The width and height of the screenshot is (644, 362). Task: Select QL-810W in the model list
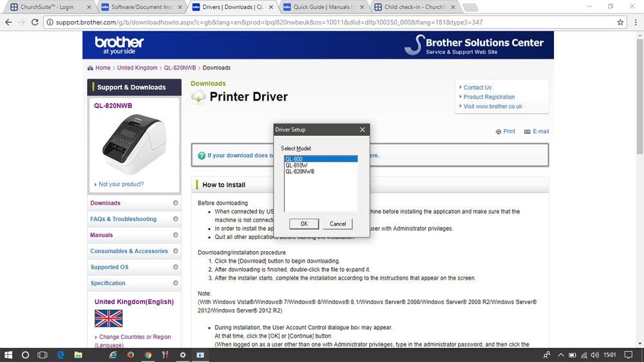click(x=321, y=165)
